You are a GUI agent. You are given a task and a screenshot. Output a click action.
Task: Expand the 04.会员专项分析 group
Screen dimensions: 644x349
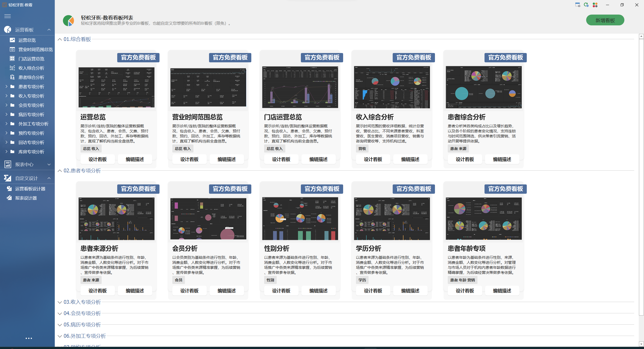pos(60,313)
